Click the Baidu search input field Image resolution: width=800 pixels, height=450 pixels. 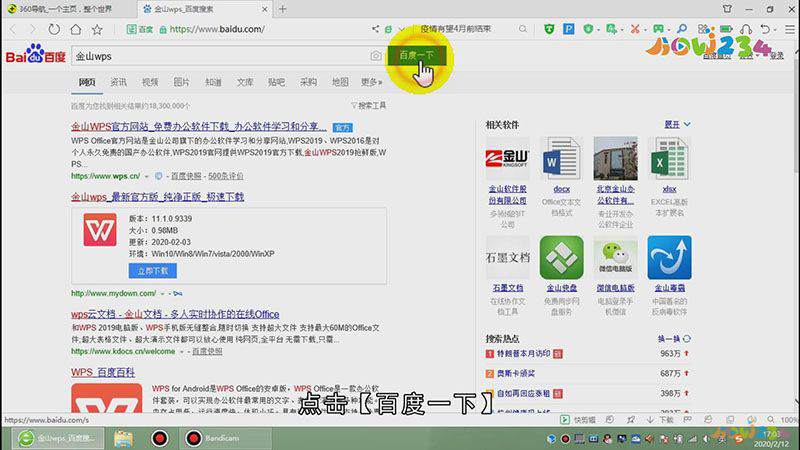(222, 56)
